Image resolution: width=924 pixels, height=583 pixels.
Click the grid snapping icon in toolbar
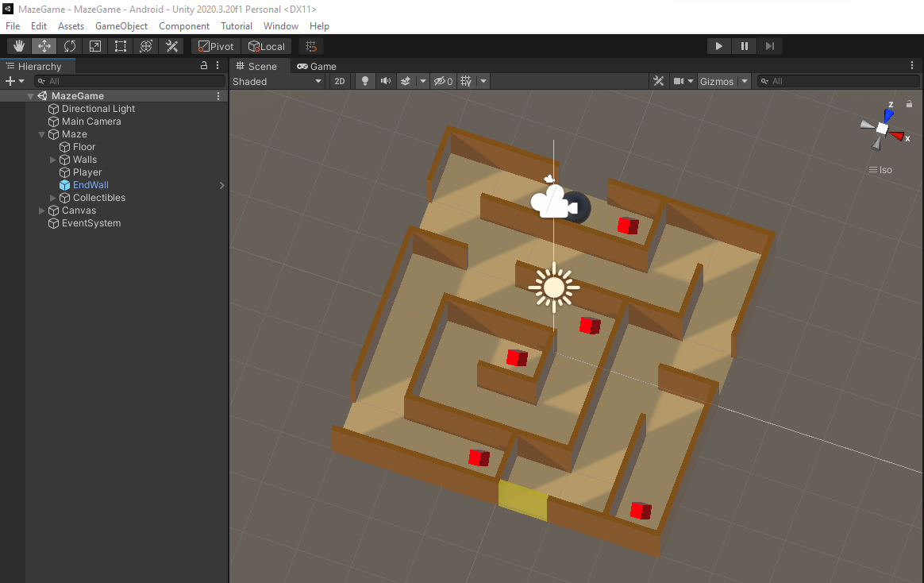[311, 46]
